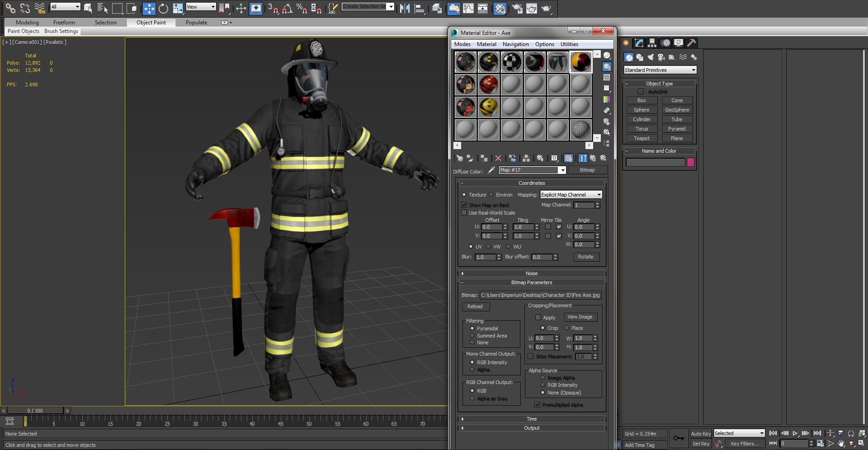This screenshot has width=868, height=450.
Task: Select the Environ mapping radio button
Action: click(491, 195)
